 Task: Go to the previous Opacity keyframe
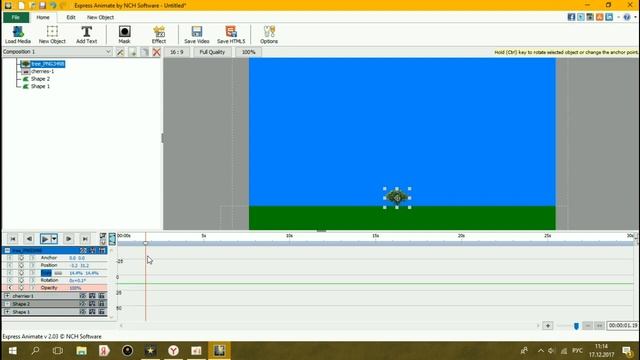pos(10,288)
